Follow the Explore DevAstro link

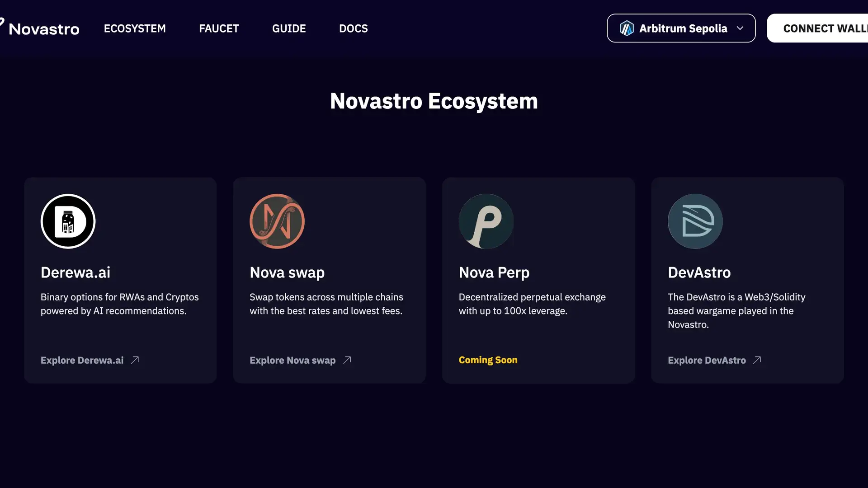click(x=707, y=360)
